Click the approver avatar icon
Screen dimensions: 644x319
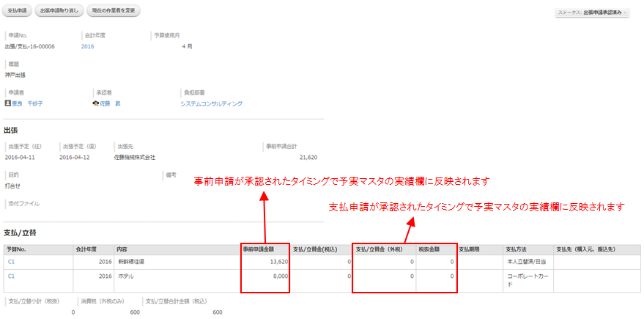tap(97, 103)
